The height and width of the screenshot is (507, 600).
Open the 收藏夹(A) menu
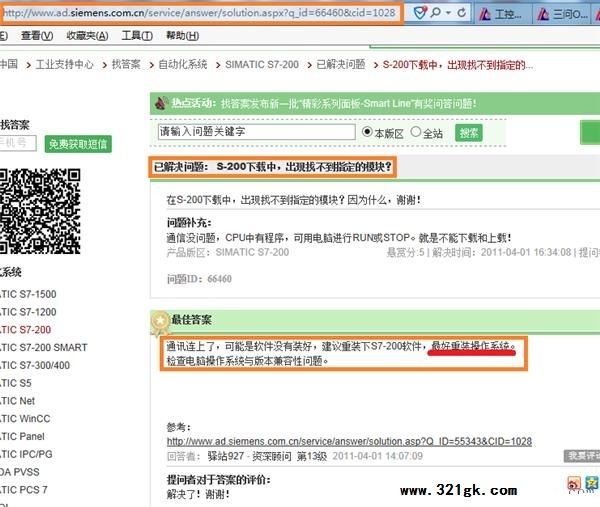click(x=87, y=36)
